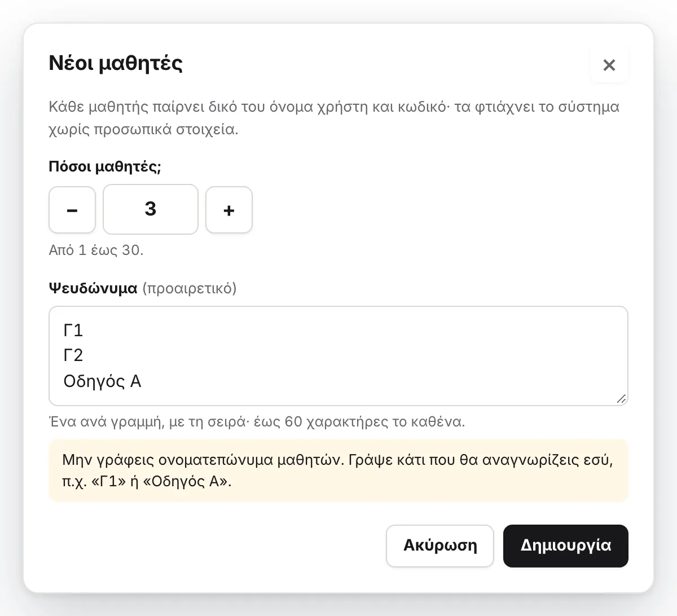Click the Πόσοι μαθητές; label
The width and height of the screenshot is (677, 616).
(x=105, y=166)
